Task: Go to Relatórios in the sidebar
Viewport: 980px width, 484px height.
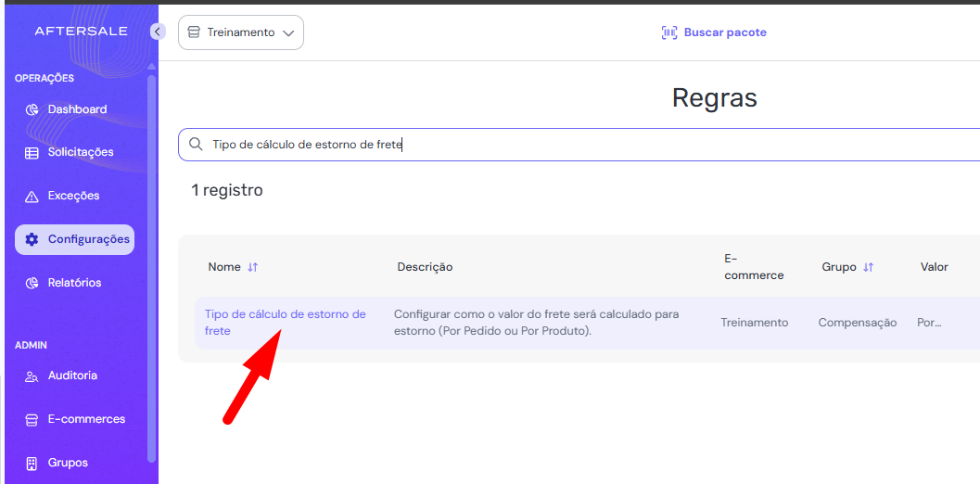Action: click(74, 283)
